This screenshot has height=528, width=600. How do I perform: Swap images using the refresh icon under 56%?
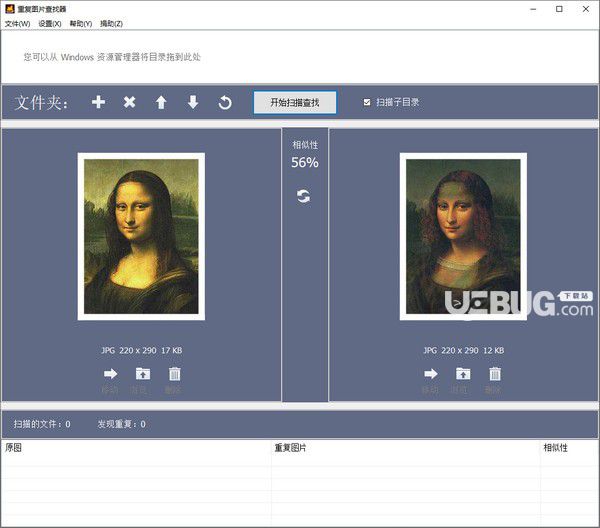(304, 196)
